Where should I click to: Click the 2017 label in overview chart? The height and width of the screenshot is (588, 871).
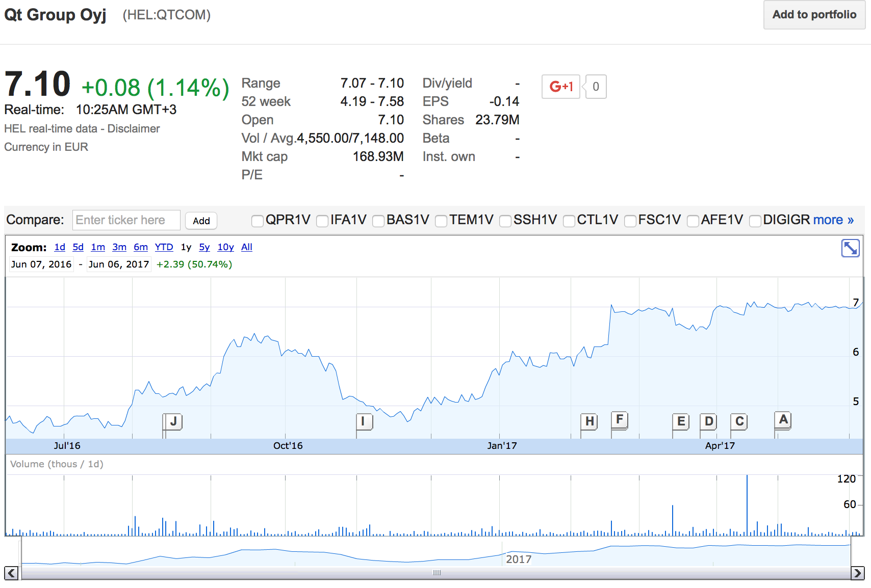click(519, 559)
